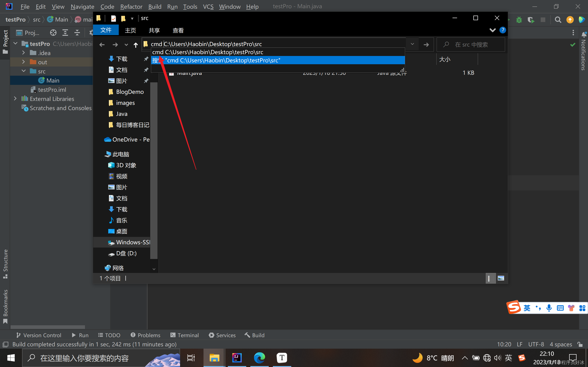Open the Refactor menu
The width and height of the screenshot is (588, 367).
point(131,7)
